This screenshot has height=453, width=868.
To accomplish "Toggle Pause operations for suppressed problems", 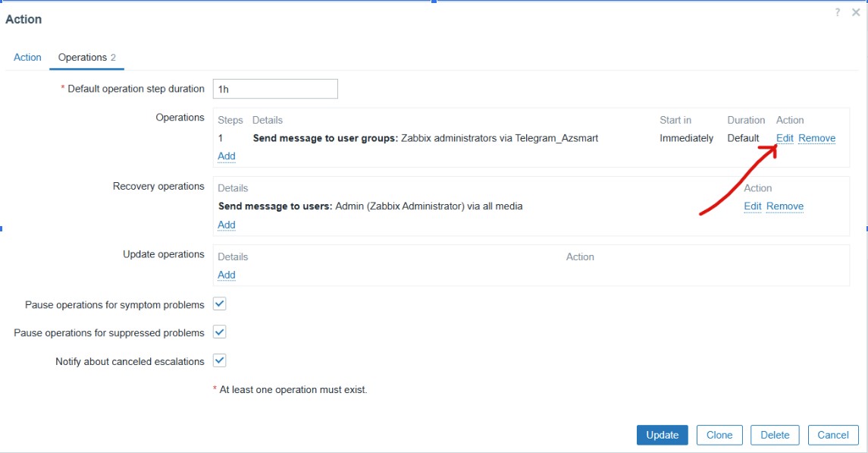I will coord(220,332).
